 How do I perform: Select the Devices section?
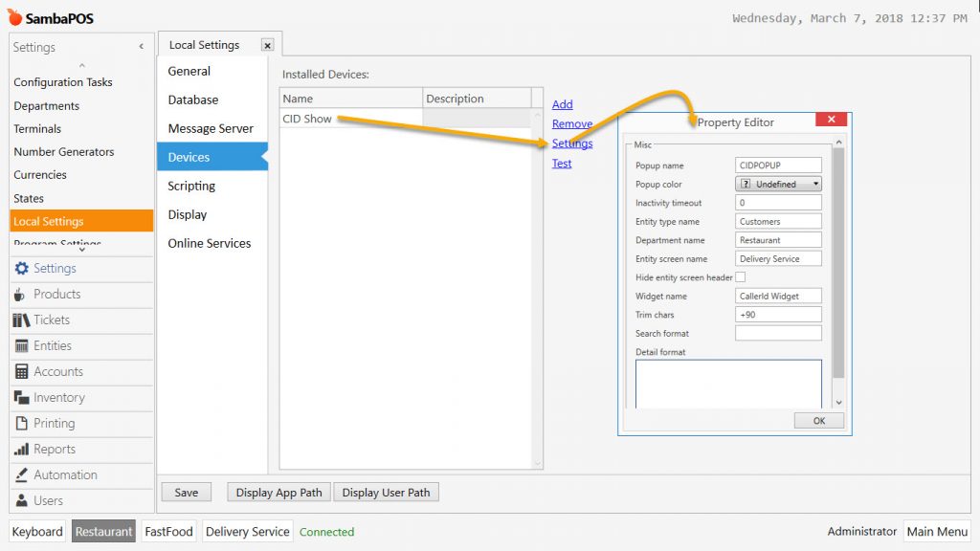[x=212, y=157]
